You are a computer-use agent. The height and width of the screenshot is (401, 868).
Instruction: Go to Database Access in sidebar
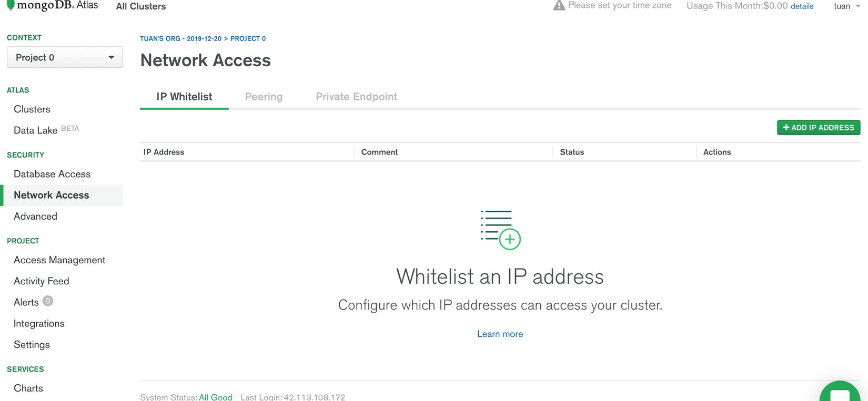pos(52,174)
